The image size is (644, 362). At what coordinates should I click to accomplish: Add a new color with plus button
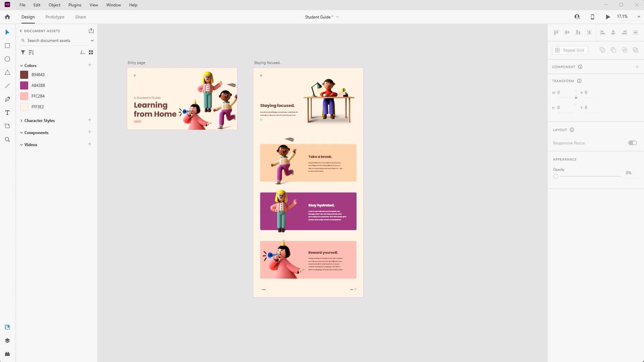click(x=90, y=65)
